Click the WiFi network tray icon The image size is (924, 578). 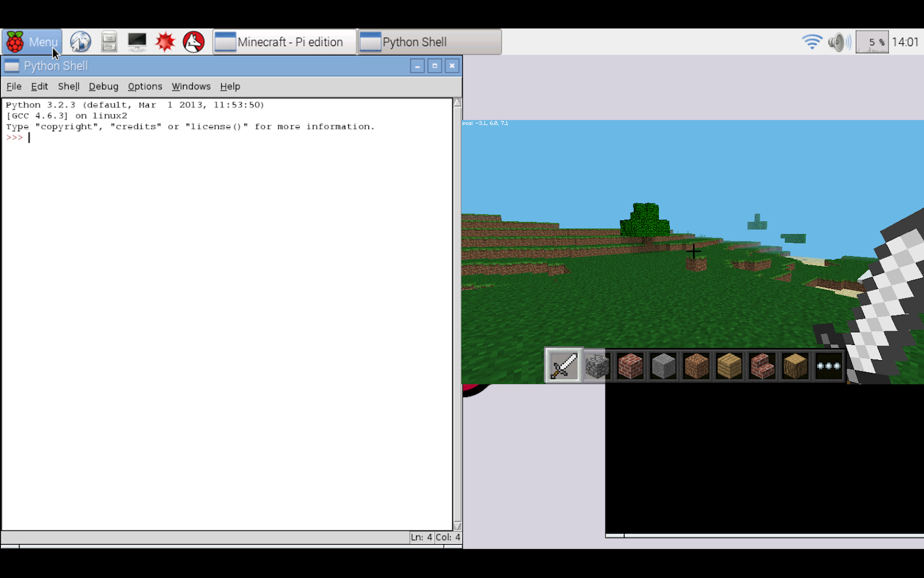click(x=812, y=42)
